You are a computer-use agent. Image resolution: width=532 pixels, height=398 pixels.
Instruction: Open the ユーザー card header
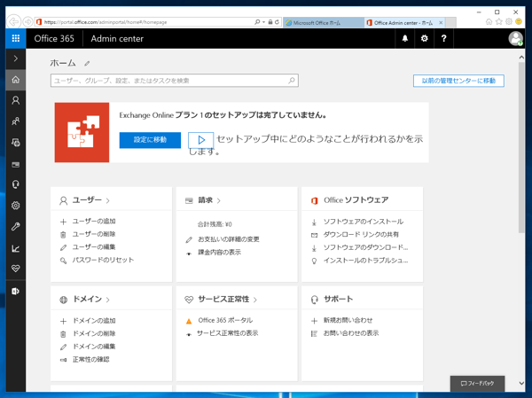(x=87, y=200)
